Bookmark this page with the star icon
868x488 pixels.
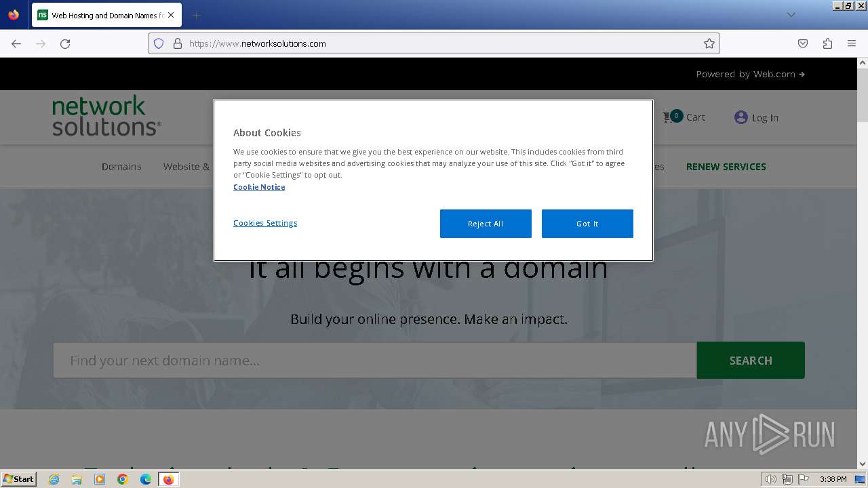[x=709, y=43]
